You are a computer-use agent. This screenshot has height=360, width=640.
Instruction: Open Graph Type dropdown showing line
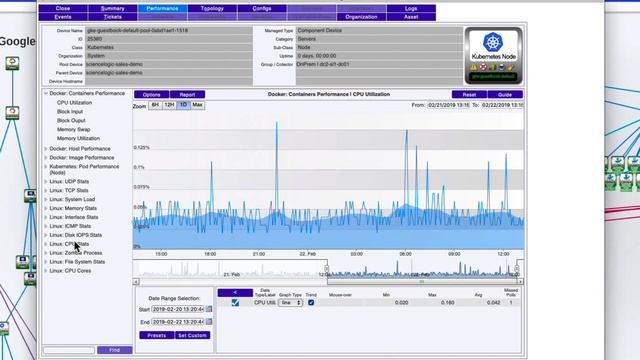291,302
